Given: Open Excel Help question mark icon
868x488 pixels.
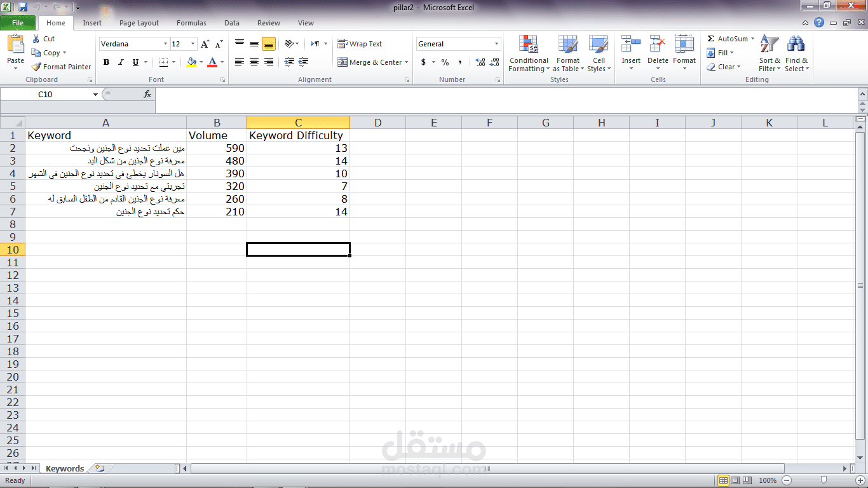Looking at the screenshot, I should point(819,22).
